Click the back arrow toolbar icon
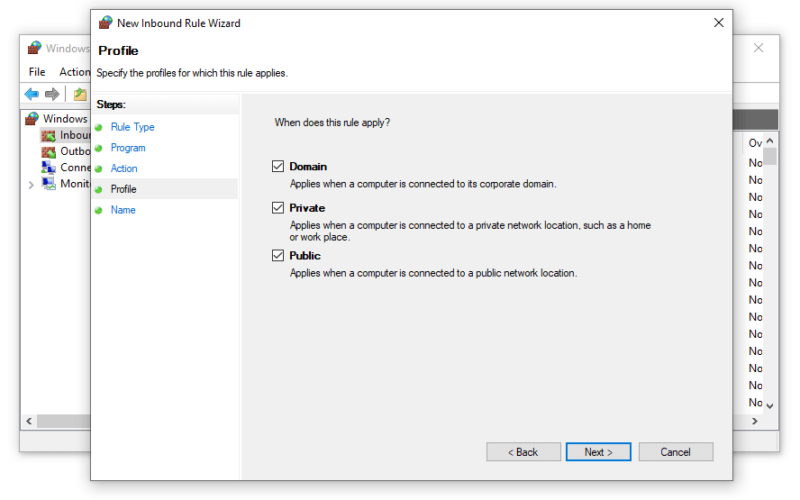 [32, 94]
